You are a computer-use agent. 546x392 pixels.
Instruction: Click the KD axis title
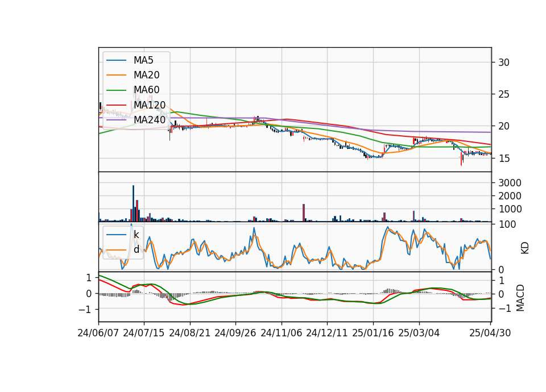(x=525, y=248)
